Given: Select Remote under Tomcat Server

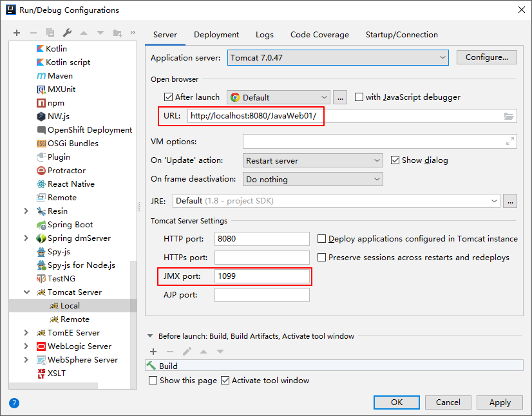Looking at the screenshot, I should [x=75, y=319].
